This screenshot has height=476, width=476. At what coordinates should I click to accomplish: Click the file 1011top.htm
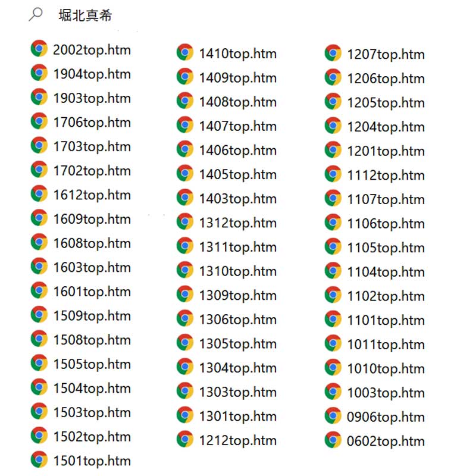click(x=386, y=345)
